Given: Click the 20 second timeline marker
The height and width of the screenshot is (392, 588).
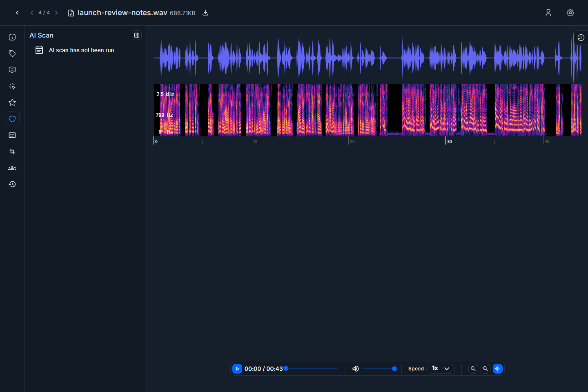Looking at the screenshot, I should click(x=352, y=141).
